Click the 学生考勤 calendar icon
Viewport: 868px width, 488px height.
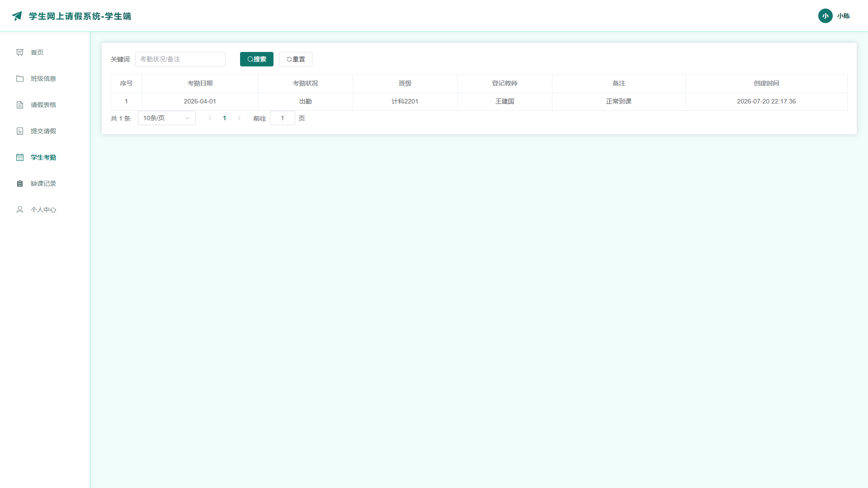20,157
